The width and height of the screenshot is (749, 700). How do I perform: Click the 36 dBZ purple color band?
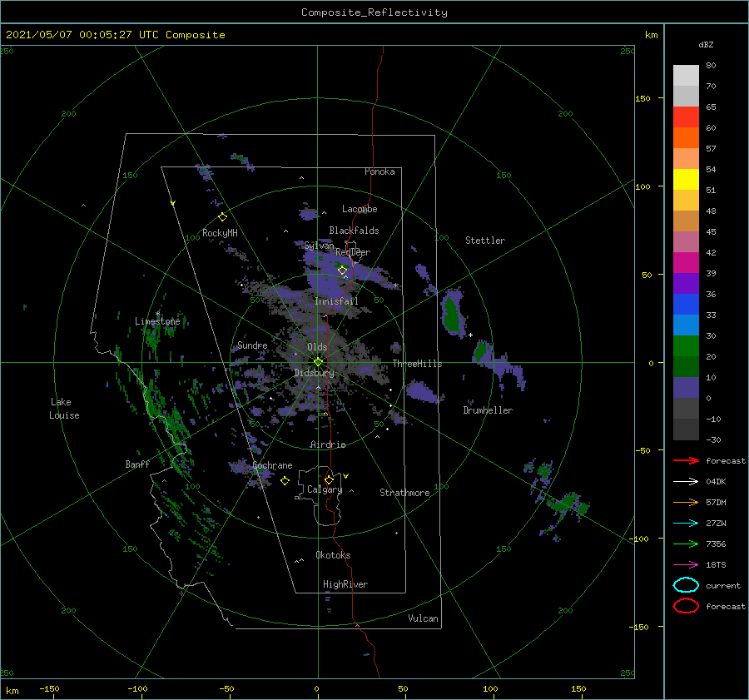coord(686,283)
